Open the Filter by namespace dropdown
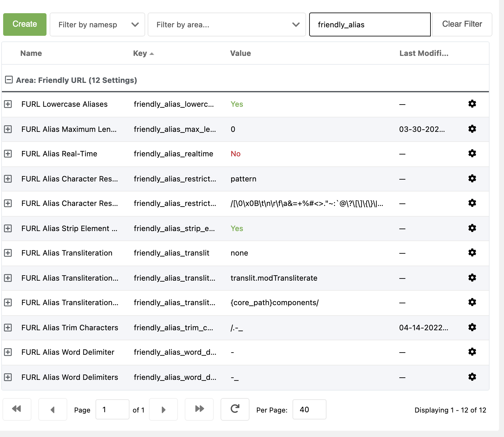 (x=97, y=24)
